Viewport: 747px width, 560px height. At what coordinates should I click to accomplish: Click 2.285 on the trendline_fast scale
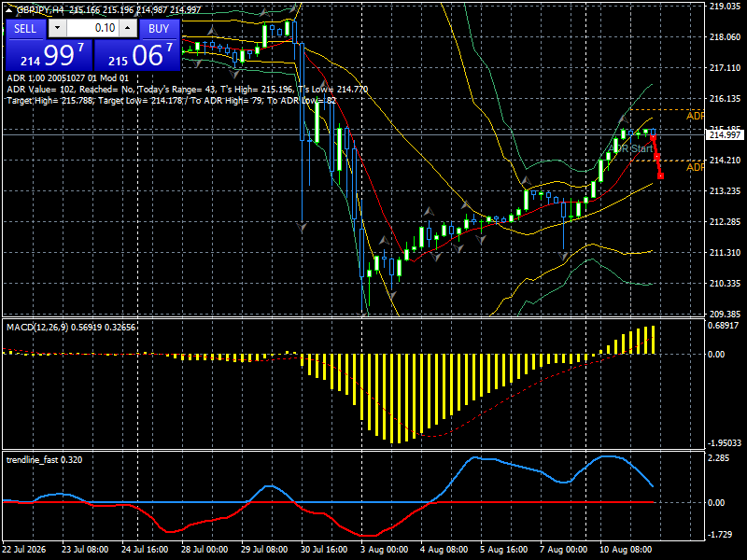(719, 458)
